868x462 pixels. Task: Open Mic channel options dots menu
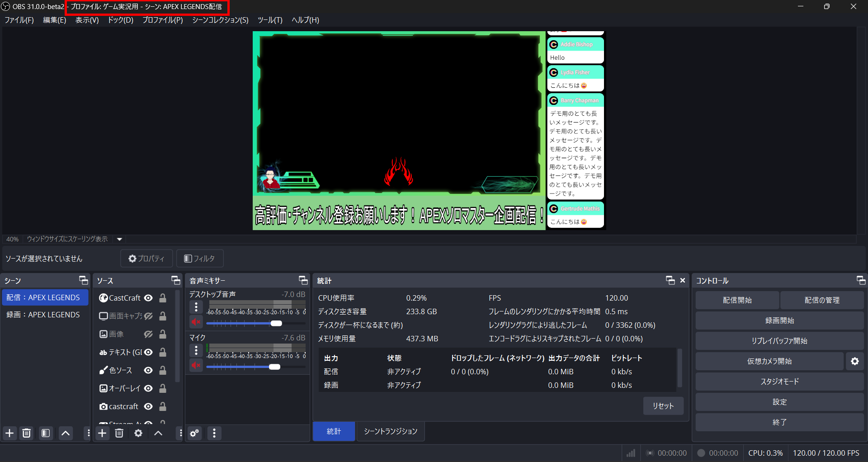[196, 350]
